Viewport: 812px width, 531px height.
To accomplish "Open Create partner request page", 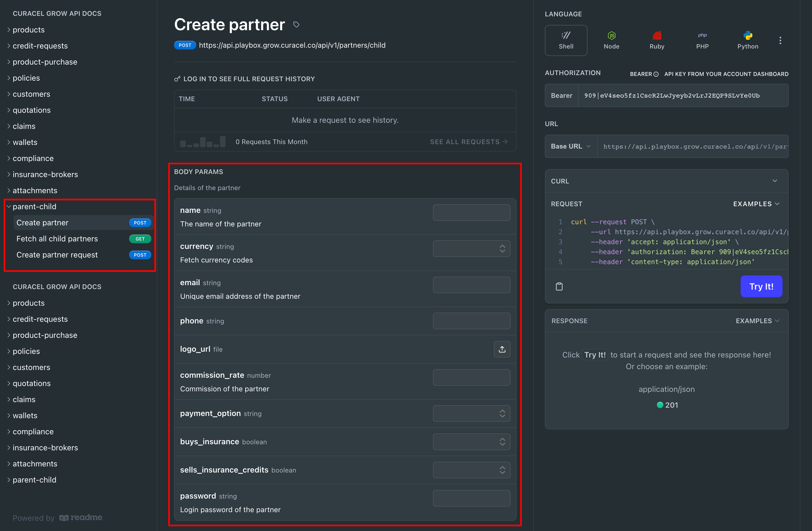I will coord(57,255).
